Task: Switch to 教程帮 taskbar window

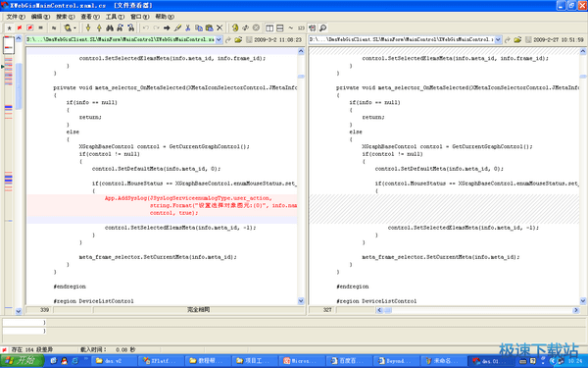Action: point(209,361)
